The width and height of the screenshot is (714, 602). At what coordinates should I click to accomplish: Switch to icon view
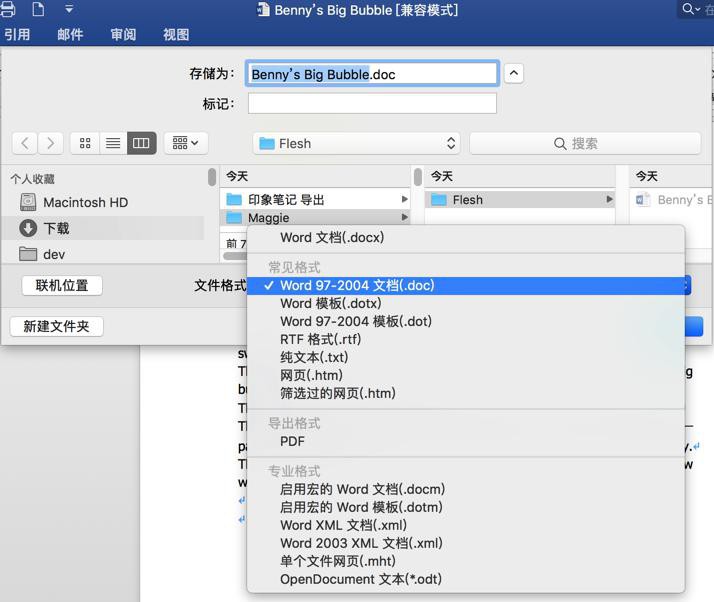point(85,143)
